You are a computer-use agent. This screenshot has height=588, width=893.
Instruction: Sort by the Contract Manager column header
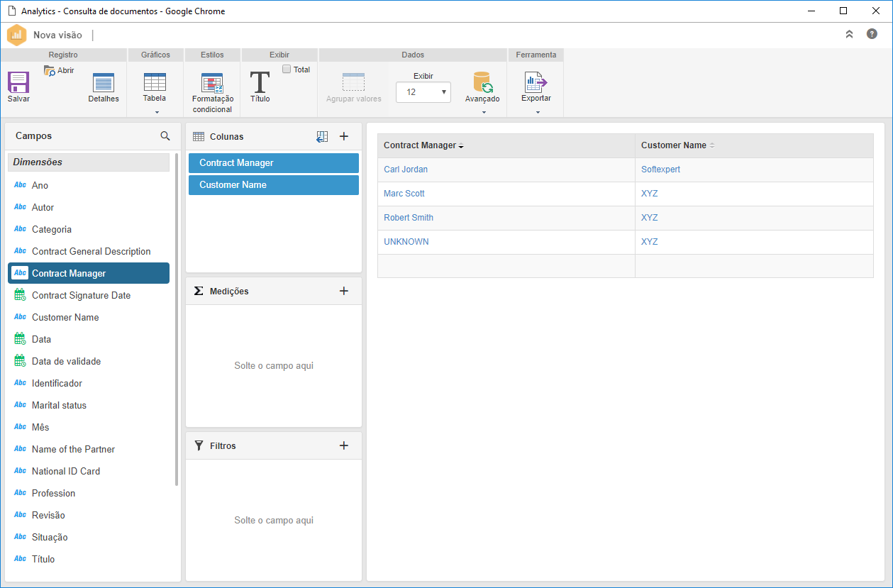[420, 145]
